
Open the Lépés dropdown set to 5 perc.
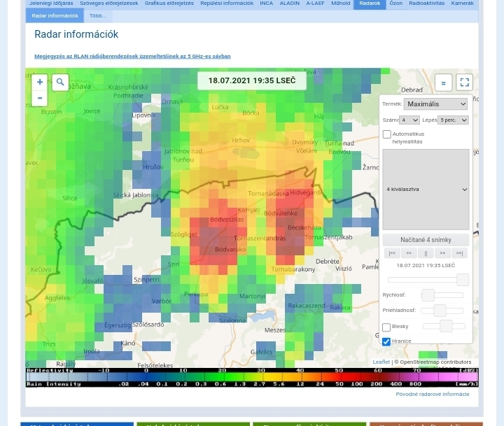[453, 120]
